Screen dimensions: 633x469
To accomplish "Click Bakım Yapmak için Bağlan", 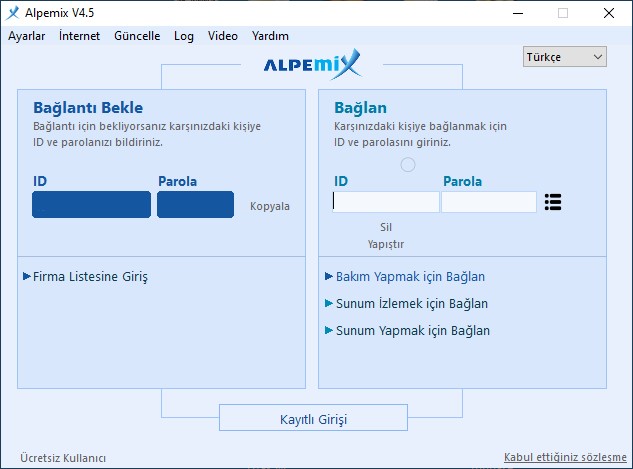I will [410, 277].
